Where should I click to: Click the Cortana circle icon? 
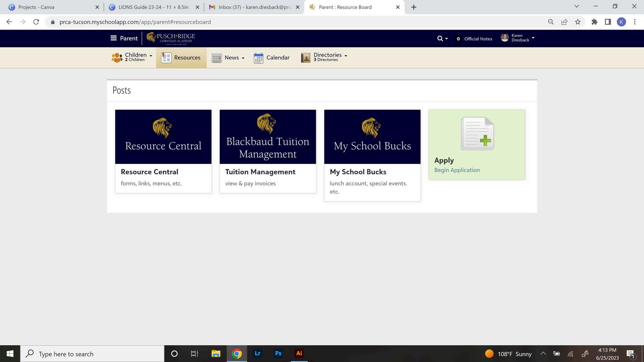pos(174,354)
